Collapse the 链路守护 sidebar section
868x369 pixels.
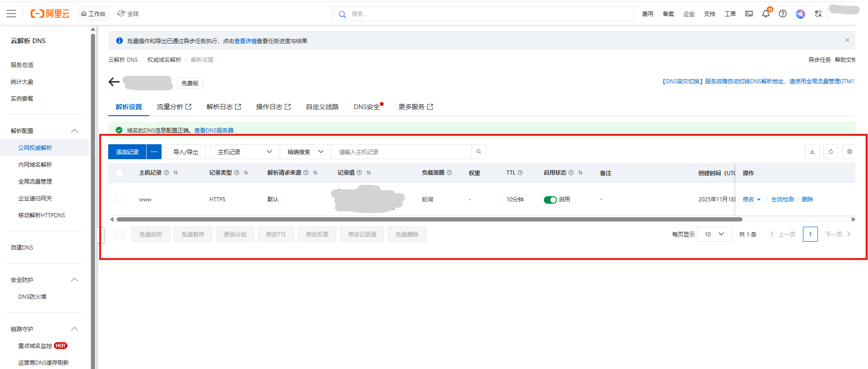click(x=74, y=329)
